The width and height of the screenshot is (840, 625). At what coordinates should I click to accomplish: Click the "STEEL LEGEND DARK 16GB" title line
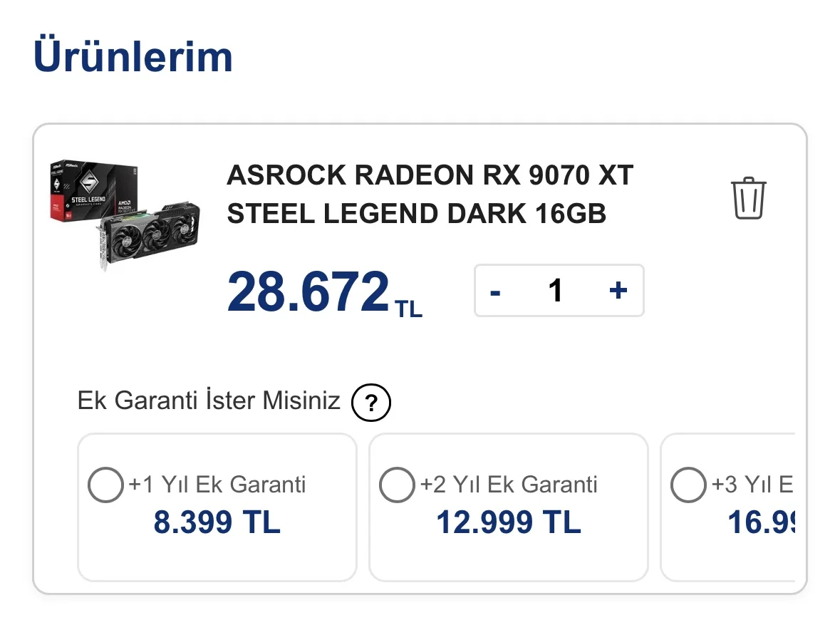tap(416, 214)
